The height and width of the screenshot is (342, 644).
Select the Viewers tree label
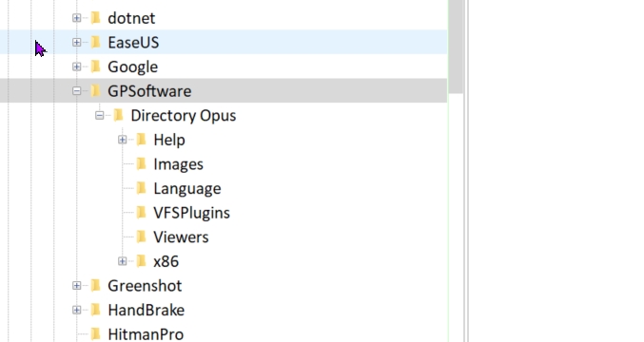181,237
